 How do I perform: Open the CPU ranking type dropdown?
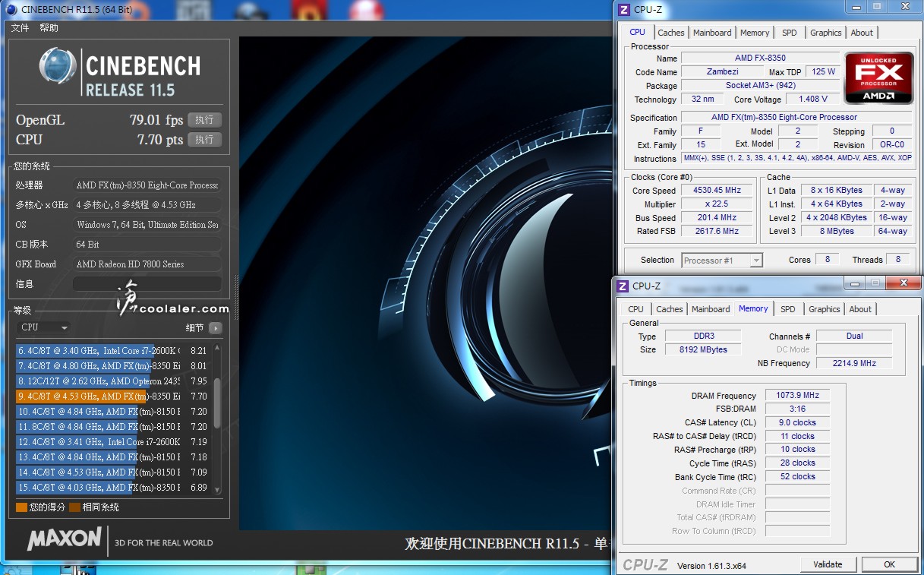tap(44, 327)
